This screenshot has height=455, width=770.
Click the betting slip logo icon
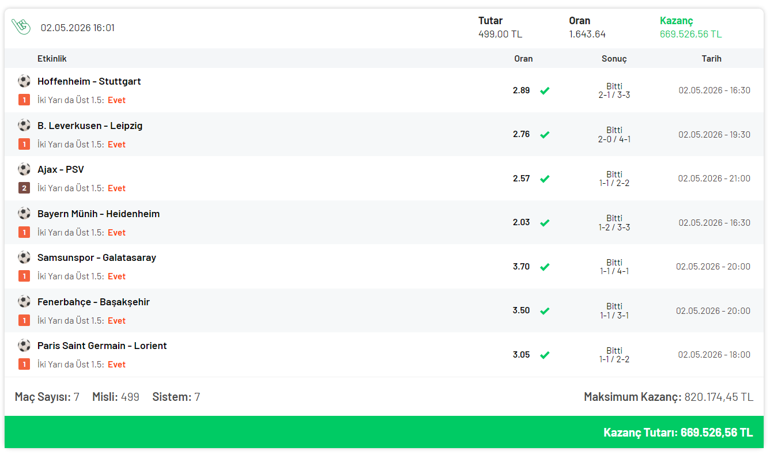[21, 27]
